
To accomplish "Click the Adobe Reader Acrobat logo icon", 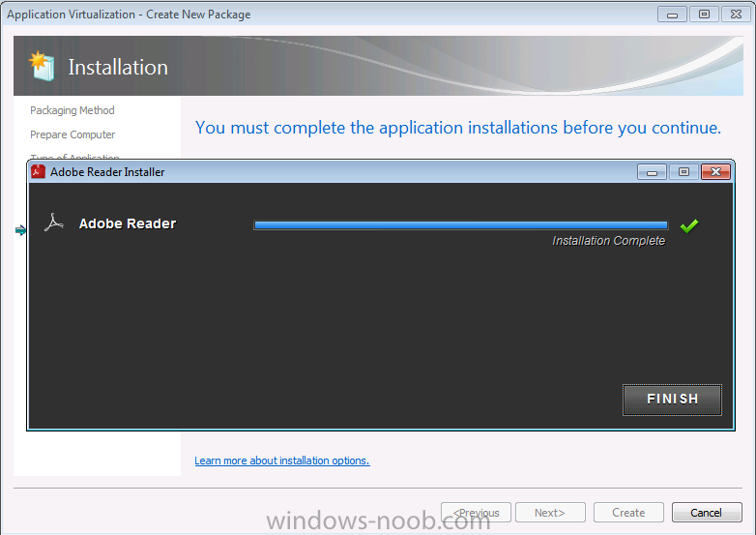I will (54, 223).
